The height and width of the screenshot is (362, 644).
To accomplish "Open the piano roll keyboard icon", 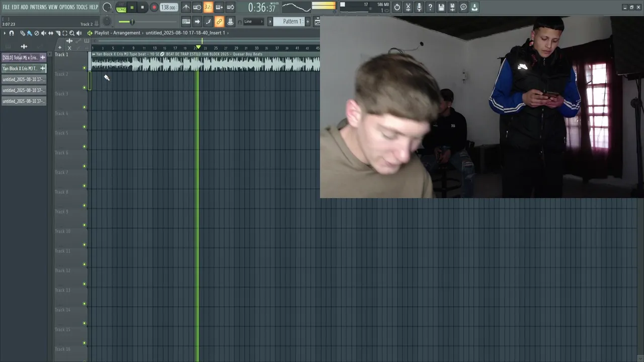I will tap(186, 22).
